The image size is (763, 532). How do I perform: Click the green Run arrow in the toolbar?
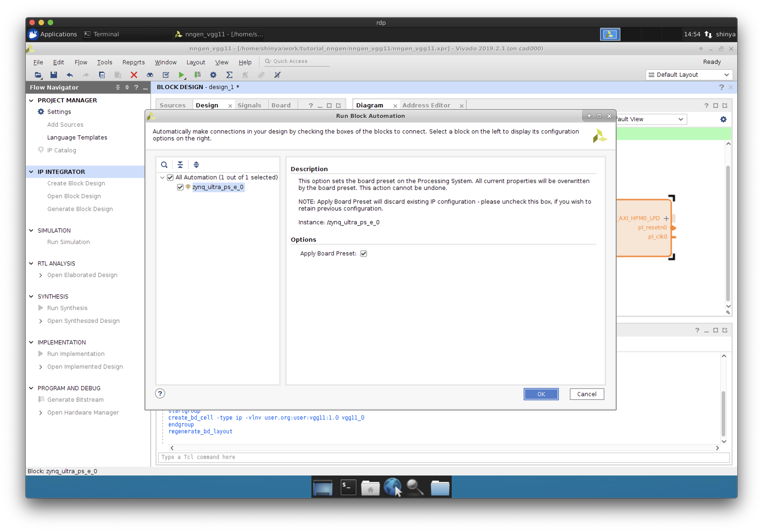tap(181, 75)
